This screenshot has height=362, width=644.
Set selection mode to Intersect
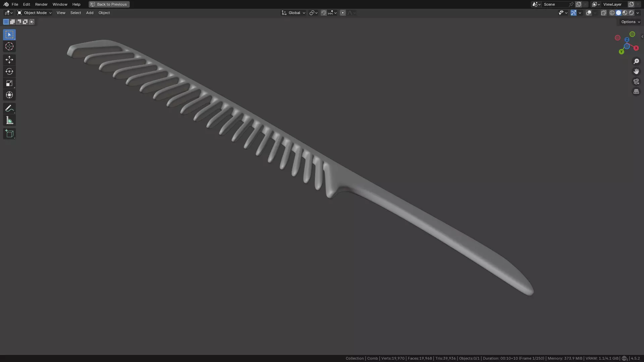coord(32,22)
